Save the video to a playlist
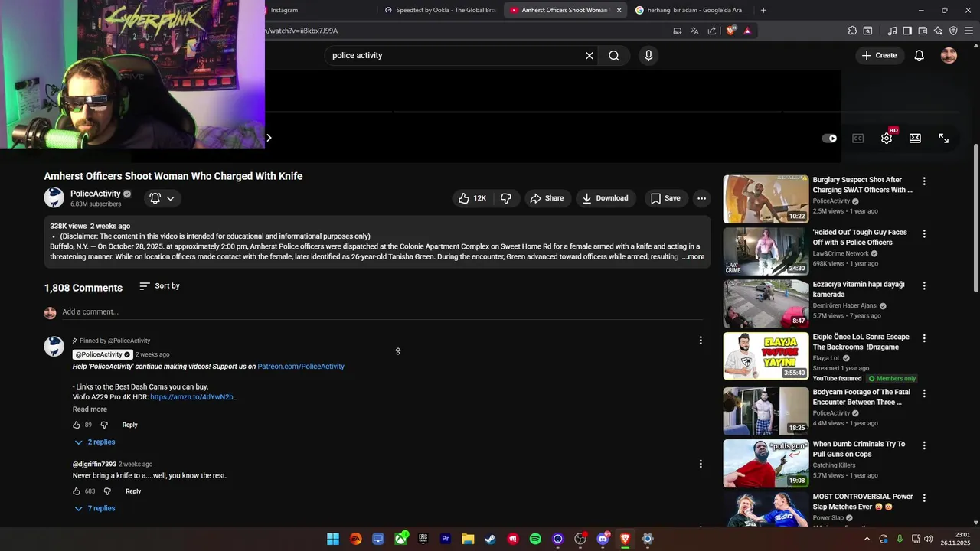The image size is (980, 551). [x=665, y=198]
